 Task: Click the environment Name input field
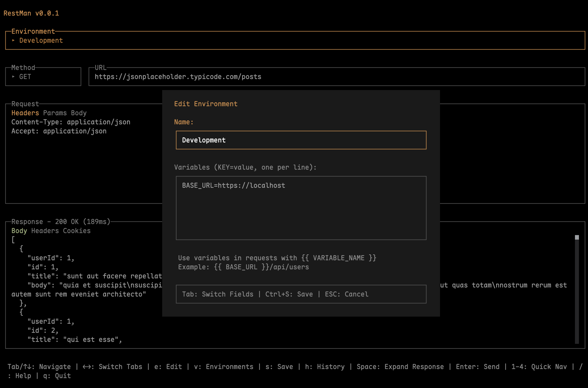pos(301,140)
